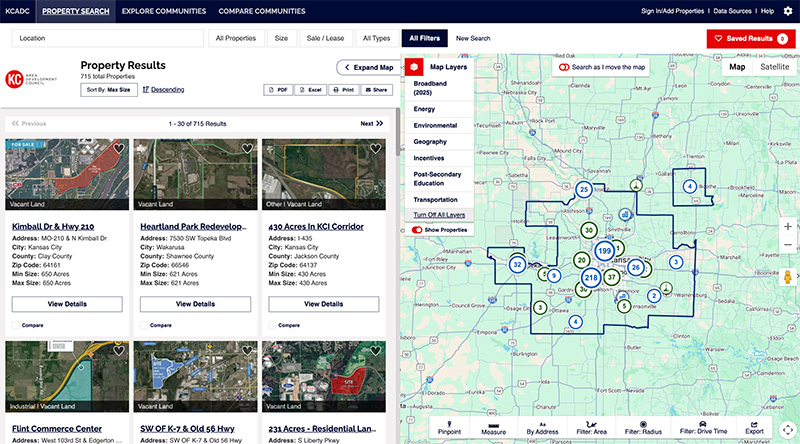Favorite the 231 Acres Residential Land listing
Image resolution: width=800 pixels, height=444 pixels.
pos(376,351)
